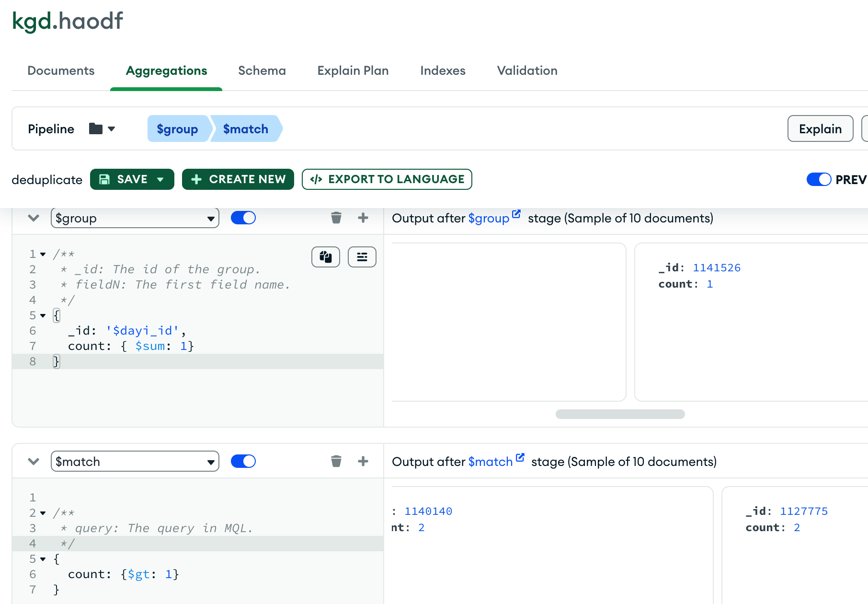The width and height of the screenshot is (868, 604).
Task: Follow the $match documentation link
Action: [x=491, y=462]
